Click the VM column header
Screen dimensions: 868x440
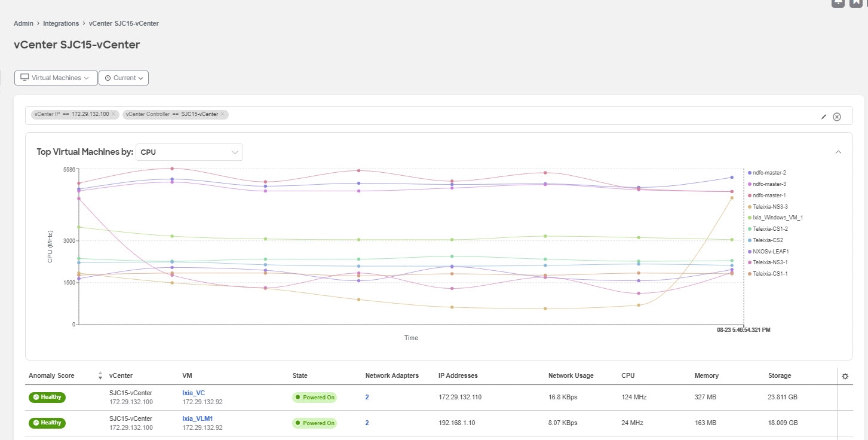coord(187,376)
